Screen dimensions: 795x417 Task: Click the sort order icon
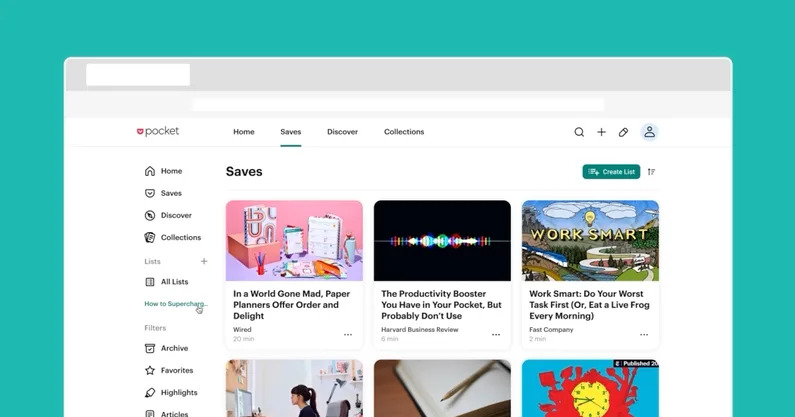(652, 172)
